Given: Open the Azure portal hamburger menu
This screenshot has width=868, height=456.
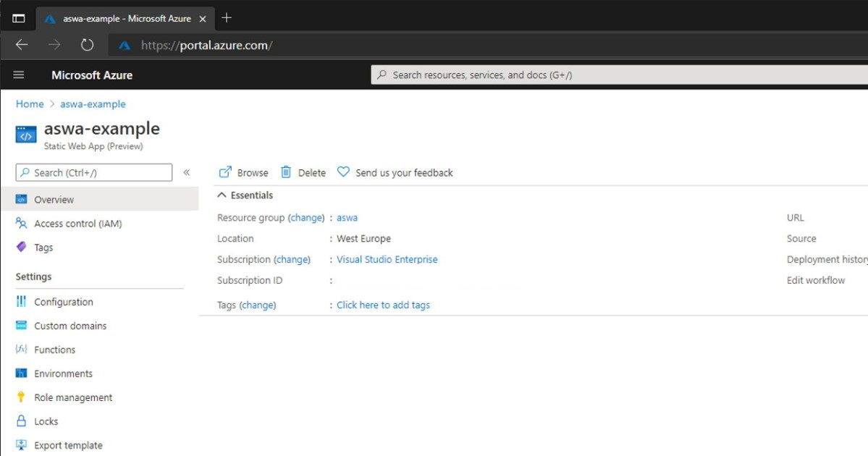Looking at the screenshot, I should point(18,74).
